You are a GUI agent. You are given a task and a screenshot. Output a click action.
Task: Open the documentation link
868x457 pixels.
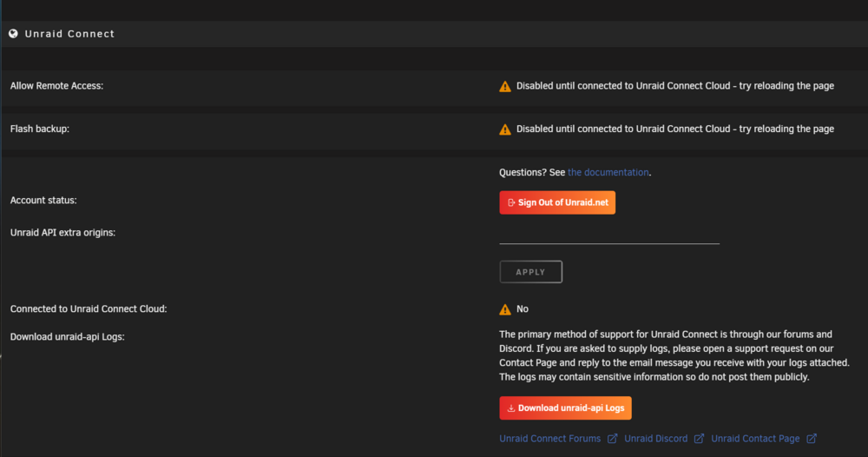608,172
